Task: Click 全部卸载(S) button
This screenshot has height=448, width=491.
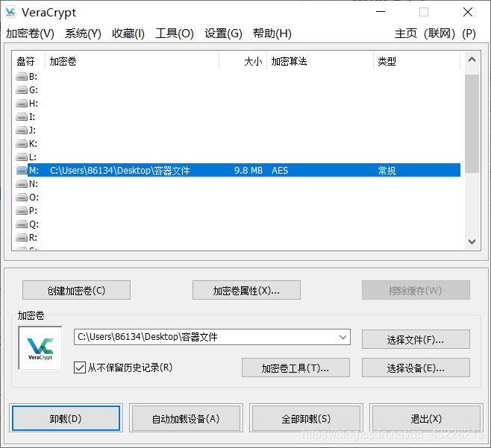Action: pos(306,418)
